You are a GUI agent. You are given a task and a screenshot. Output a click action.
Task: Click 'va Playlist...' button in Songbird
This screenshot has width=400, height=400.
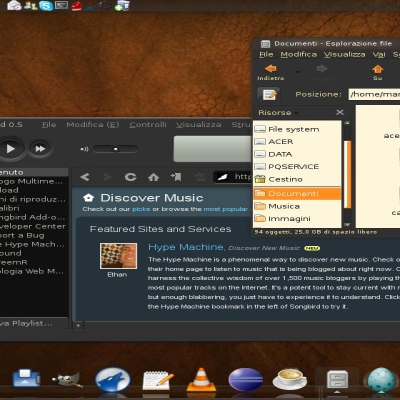(33, 323)
